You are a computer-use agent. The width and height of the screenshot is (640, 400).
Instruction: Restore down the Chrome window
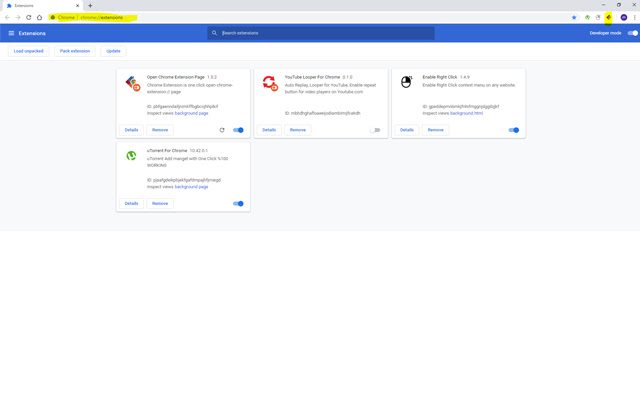point(619,5)
